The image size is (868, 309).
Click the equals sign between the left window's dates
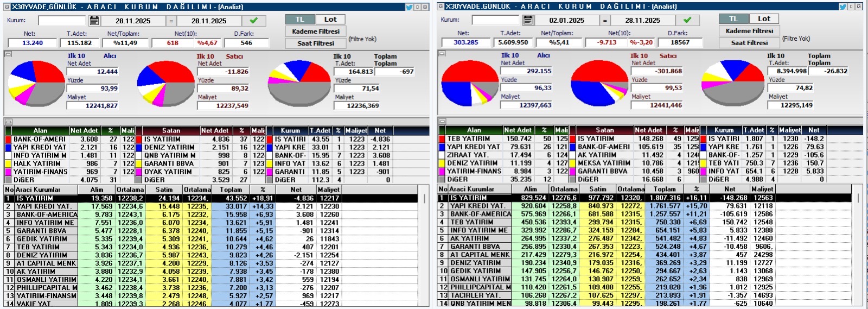click(171, 21)
